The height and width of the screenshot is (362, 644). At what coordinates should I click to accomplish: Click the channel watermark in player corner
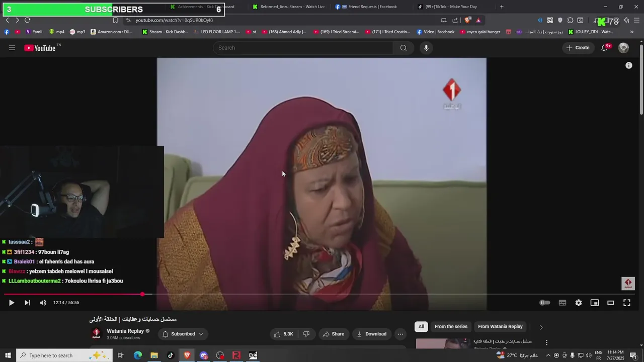628,284
